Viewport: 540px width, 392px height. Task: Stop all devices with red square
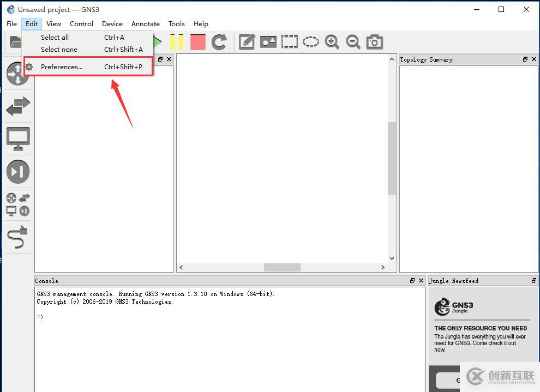pyautogui.click(x=197, y=42)
